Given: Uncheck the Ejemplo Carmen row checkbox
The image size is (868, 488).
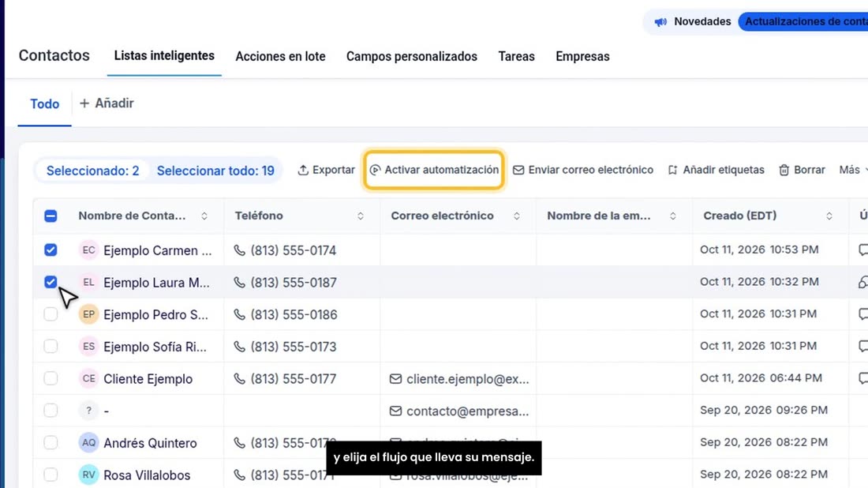Looking at the screenshot, I should click(51, 250).
